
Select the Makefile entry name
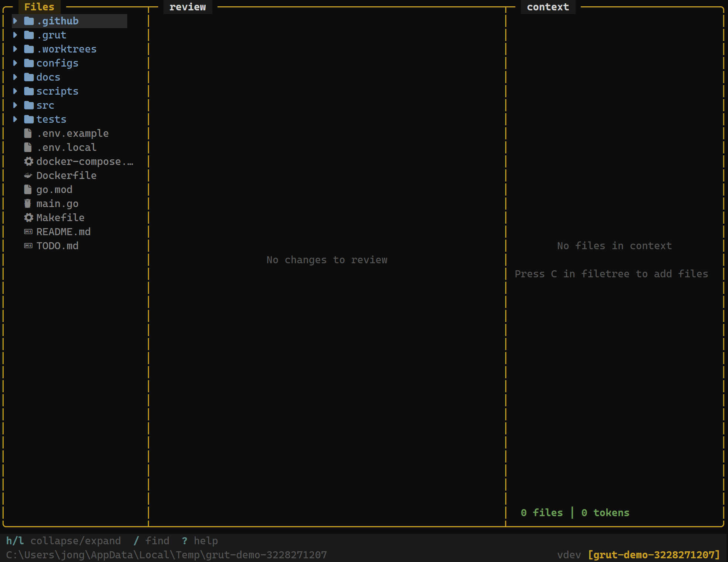(x=60, y=218)
